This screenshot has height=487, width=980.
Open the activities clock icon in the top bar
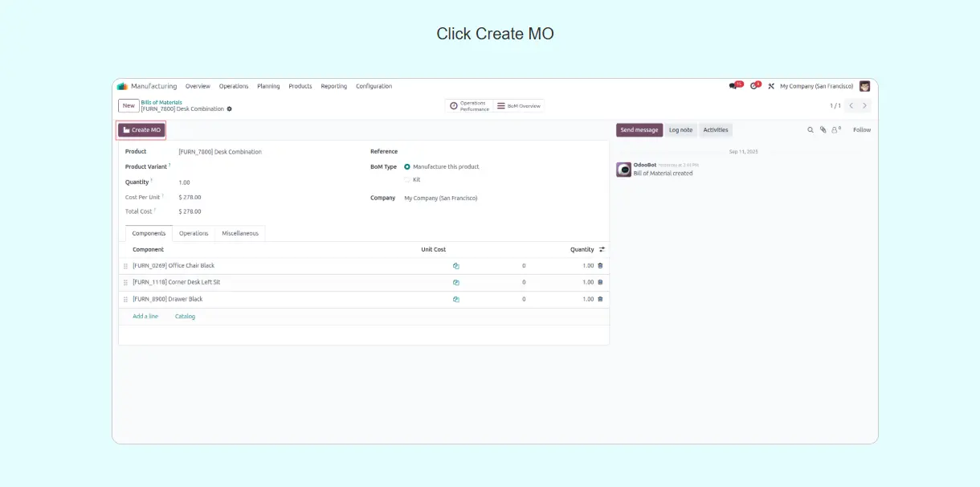point(753,86)
